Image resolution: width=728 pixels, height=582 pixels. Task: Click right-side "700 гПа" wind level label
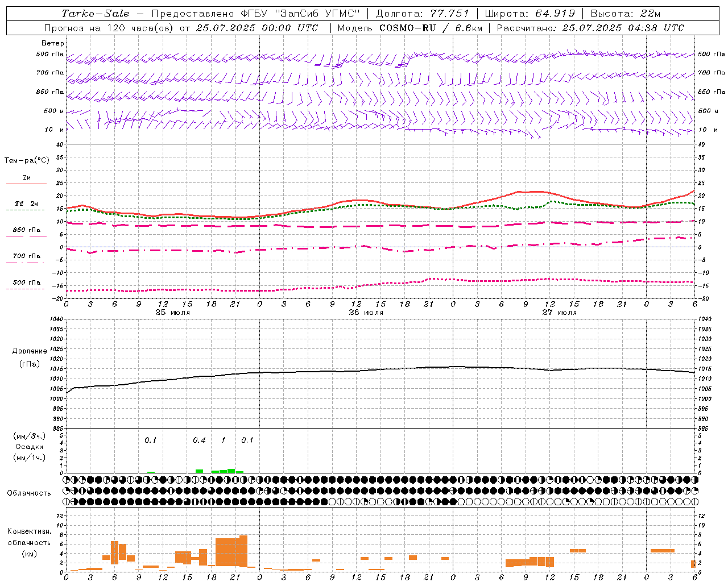click(x=712, y=73)
